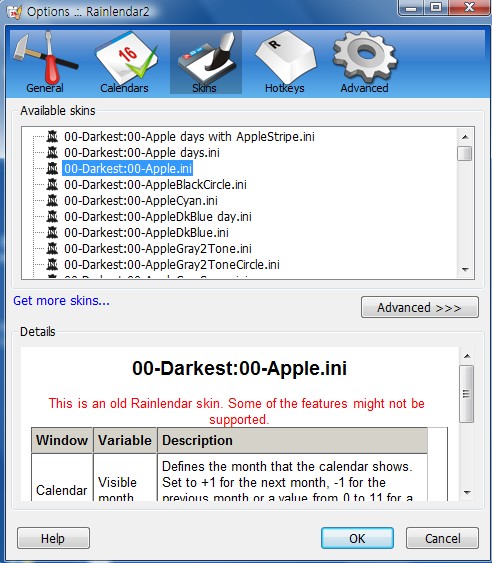The image size is (492, 563).
Task: Switch to the Advanced tab label
Action: pos(365,88)
